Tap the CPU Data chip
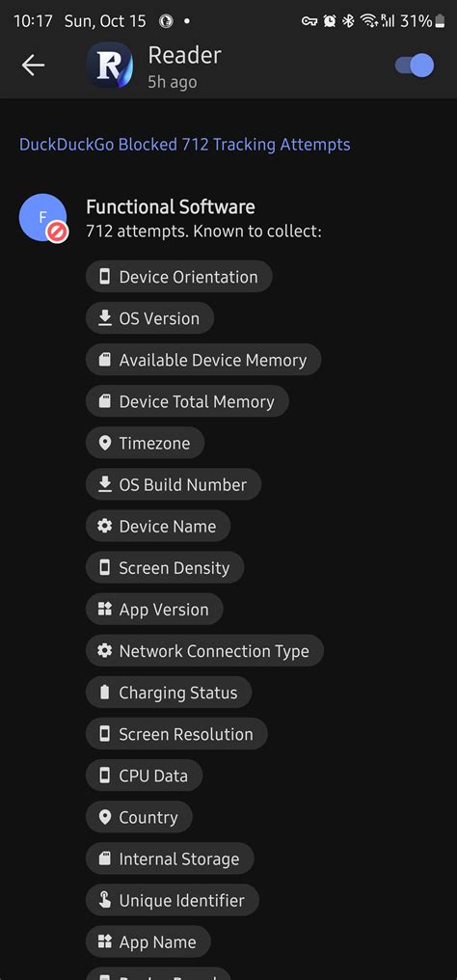 145,776
